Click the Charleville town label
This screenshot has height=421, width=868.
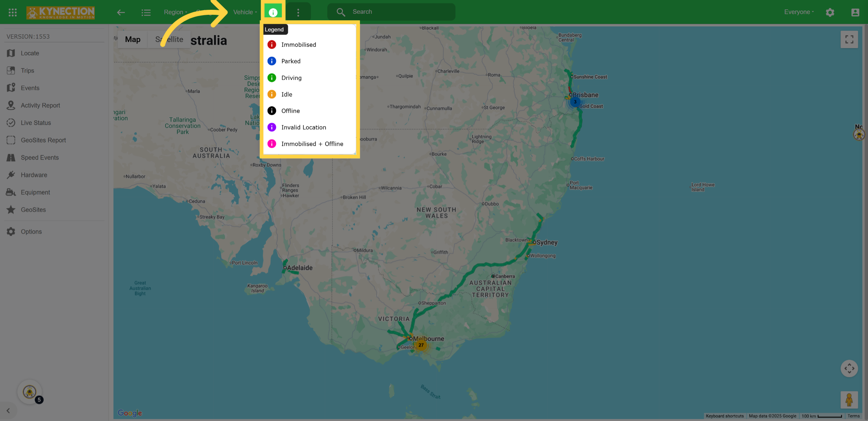coord(448,71)
